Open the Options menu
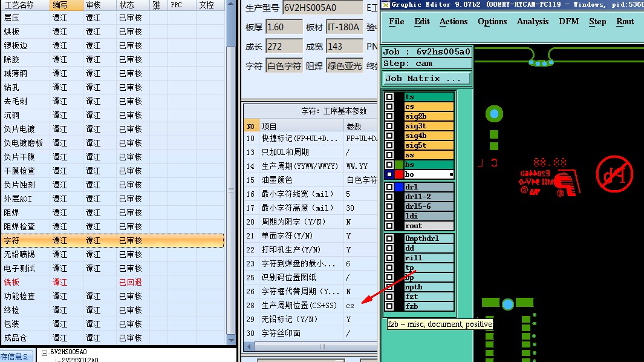Viewport: 644px width, 362px height. pos(492,21)
